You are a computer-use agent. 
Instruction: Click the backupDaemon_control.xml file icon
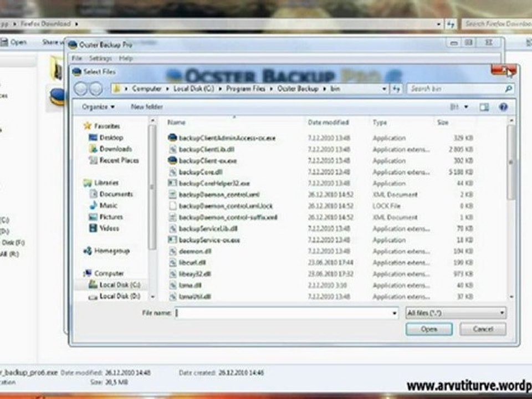click(x=173, y=195)
